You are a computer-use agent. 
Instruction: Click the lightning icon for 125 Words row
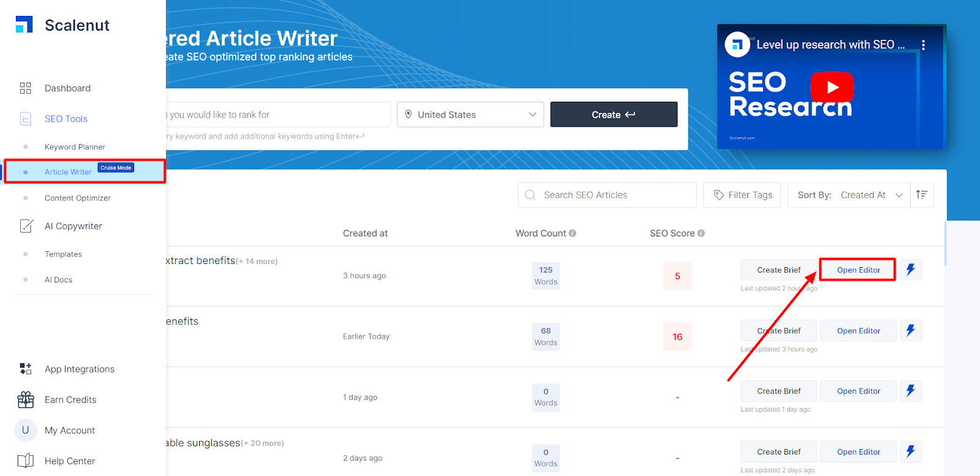pos(911,270)
